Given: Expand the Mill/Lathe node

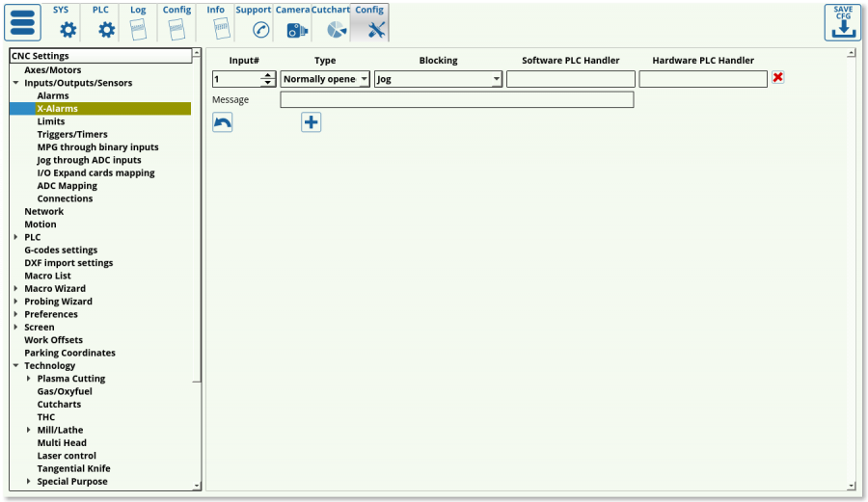Looking at the screenshot, I should click(29, 430).
